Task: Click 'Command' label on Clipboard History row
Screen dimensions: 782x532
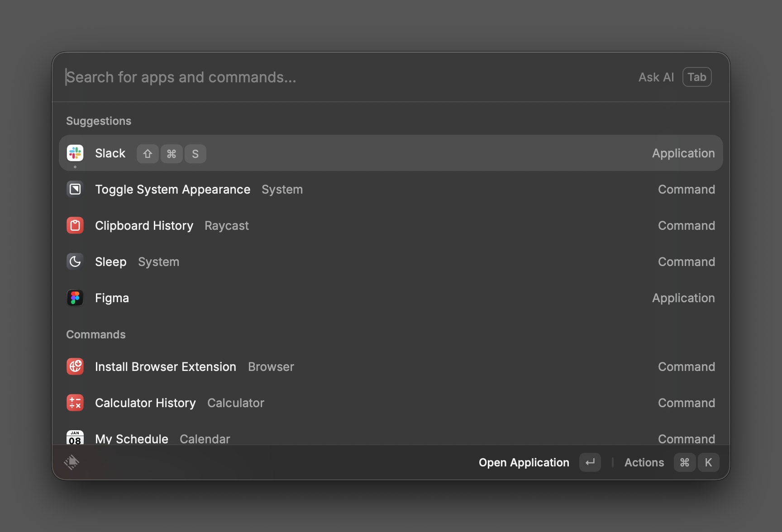Action: pos(687,226)
